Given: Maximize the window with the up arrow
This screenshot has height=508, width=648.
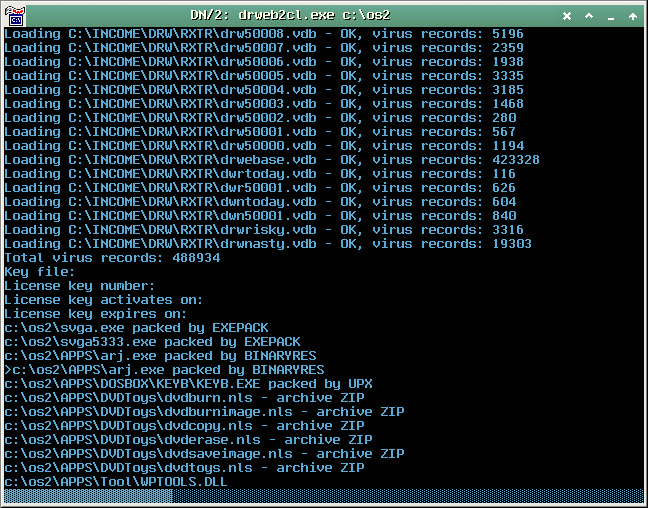Looking at the screenshot, I should click(x=633, y=16).
